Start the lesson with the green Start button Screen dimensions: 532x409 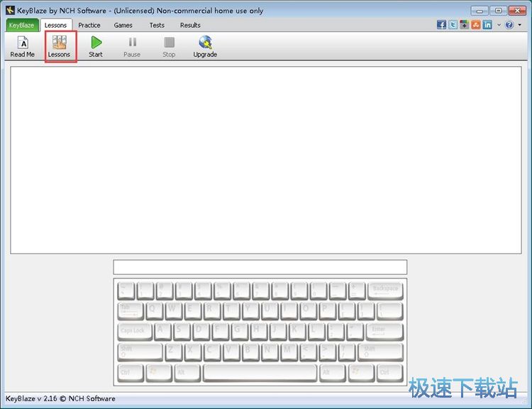[x=96, y=47]
